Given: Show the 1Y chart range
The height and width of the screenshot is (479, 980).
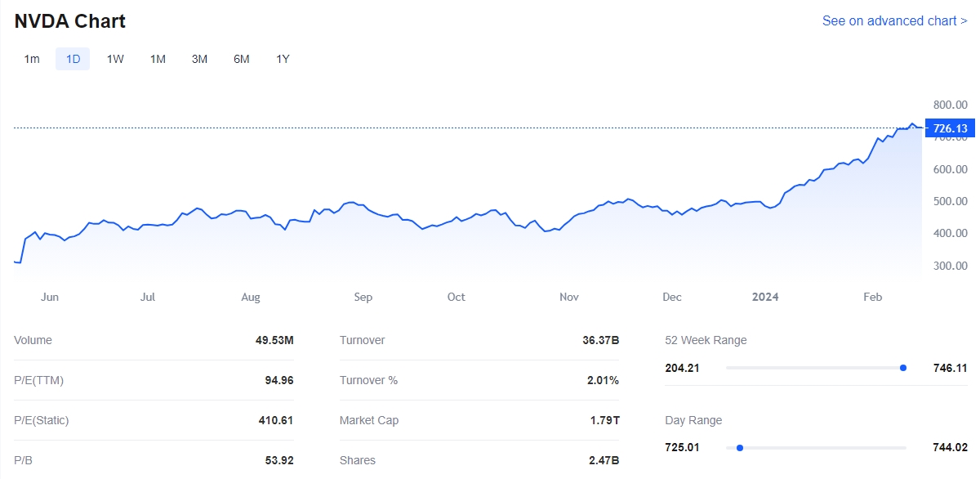Looking at the screenshot, I should [283, 59].
